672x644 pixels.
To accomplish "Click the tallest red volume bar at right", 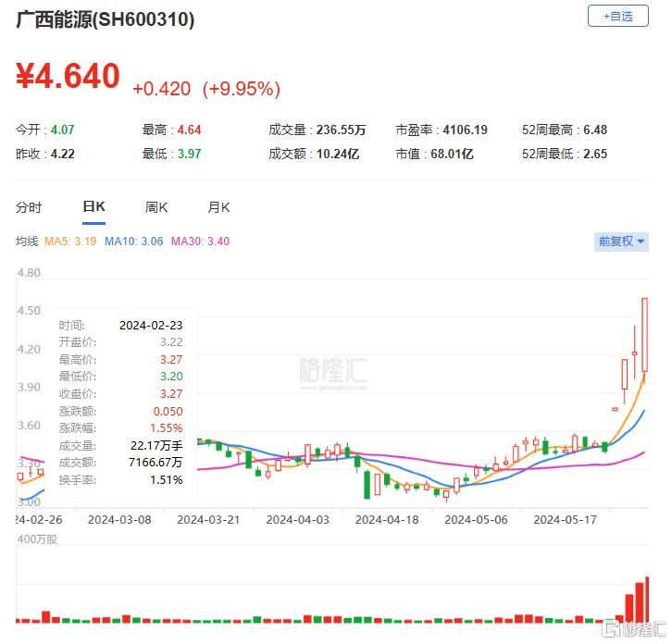I will click(647, 600).
